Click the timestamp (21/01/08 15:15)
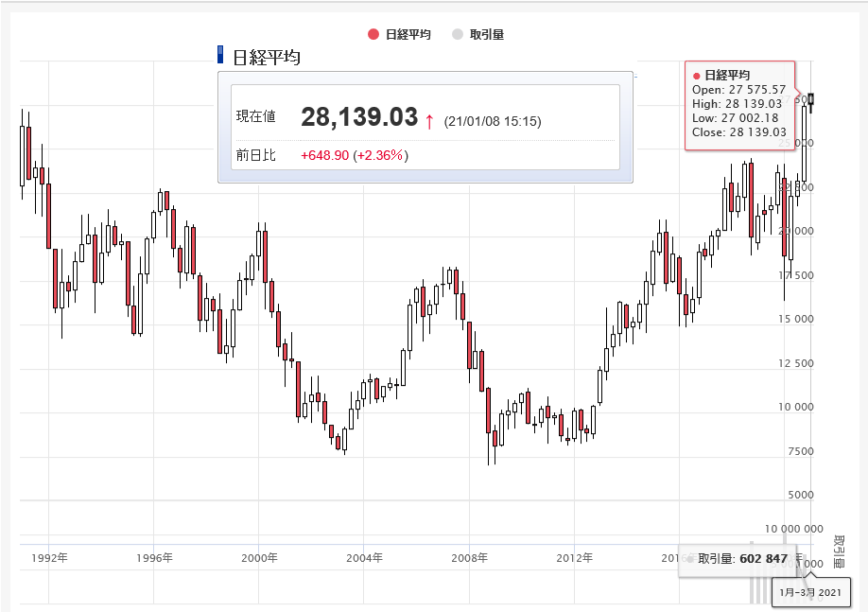The height and width of the screenshot is (612, 868). pos(493,121)
